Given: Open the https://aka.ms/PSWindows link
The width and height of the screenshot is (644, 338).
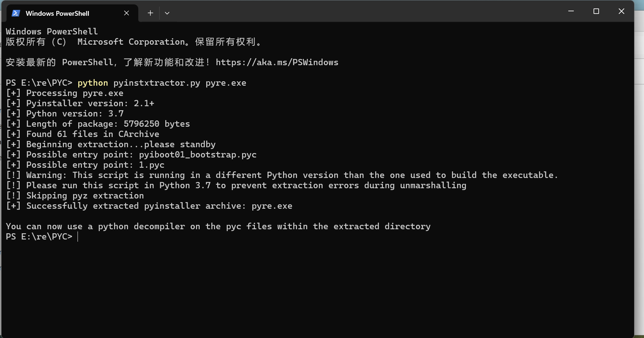Looking at the screenshot, I should [x=277, y=63].
